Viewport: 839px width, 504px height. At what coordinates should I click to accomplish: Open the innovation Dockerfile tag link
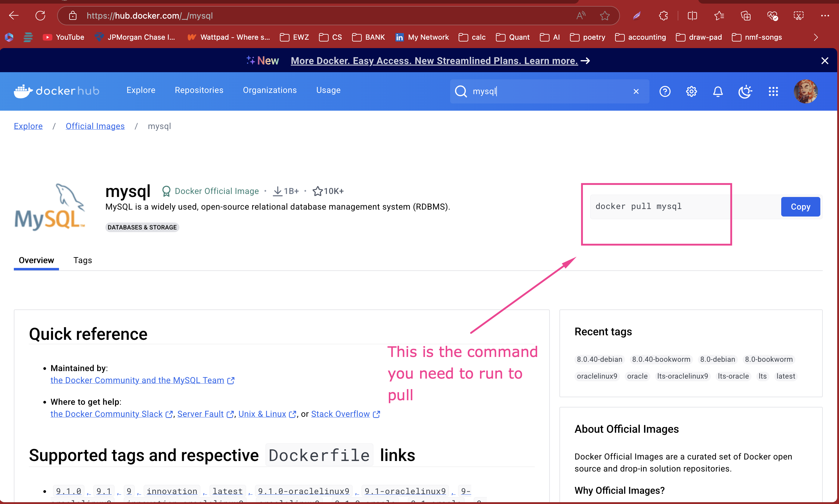coord(172,491)
